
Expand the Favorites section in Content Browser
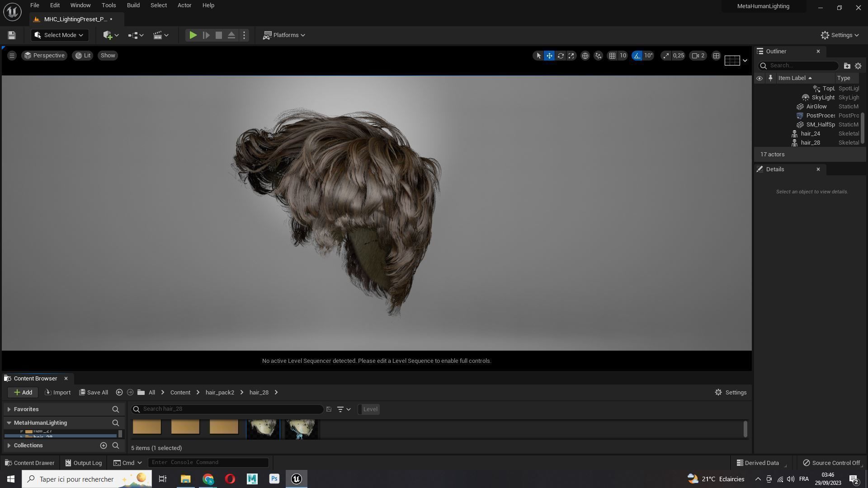[9, 409]
